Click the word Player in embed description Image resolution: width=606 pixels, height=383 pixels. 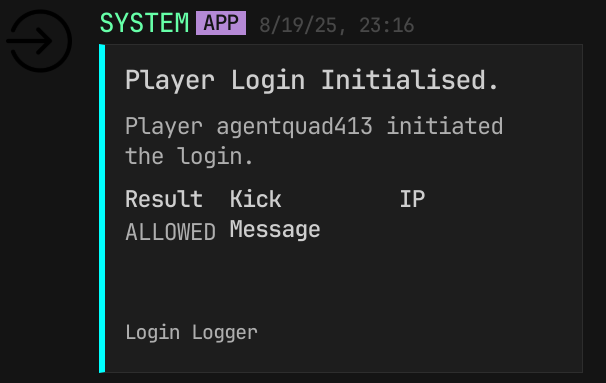click(164, 127)
